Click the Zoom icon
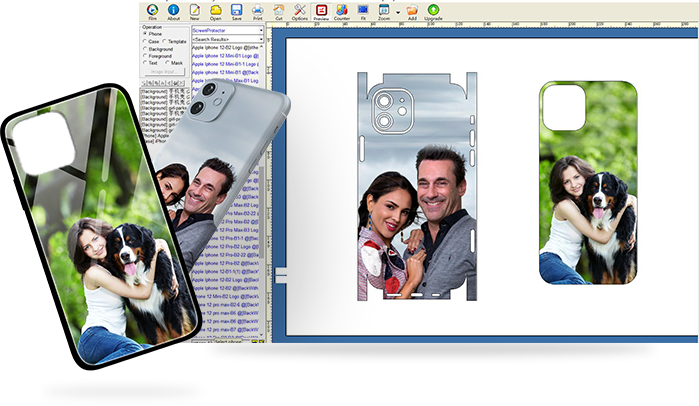The height and width of the screenshot is (406, 699). point(384,12)
